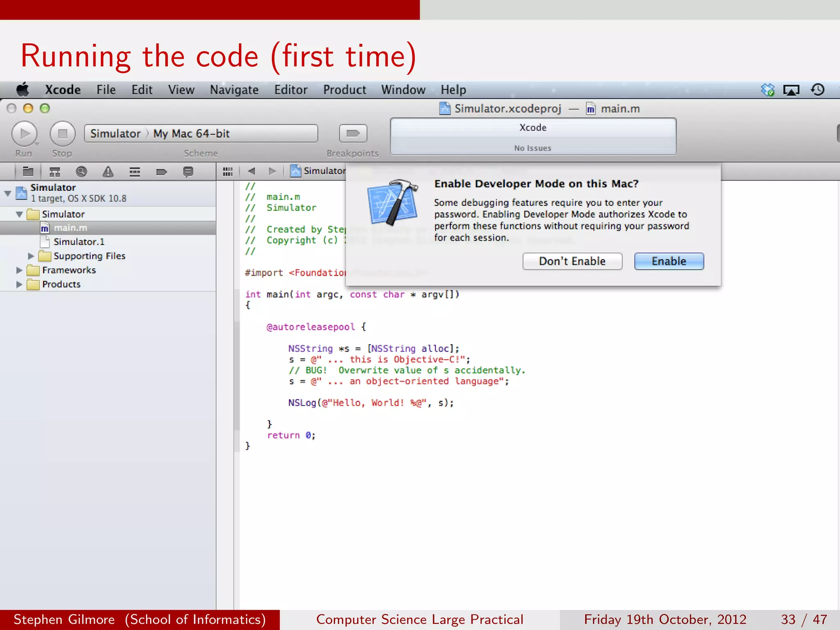Open the Debug navigator icon
This screenshot has height=630, width=840.
[x=135, y=171]
